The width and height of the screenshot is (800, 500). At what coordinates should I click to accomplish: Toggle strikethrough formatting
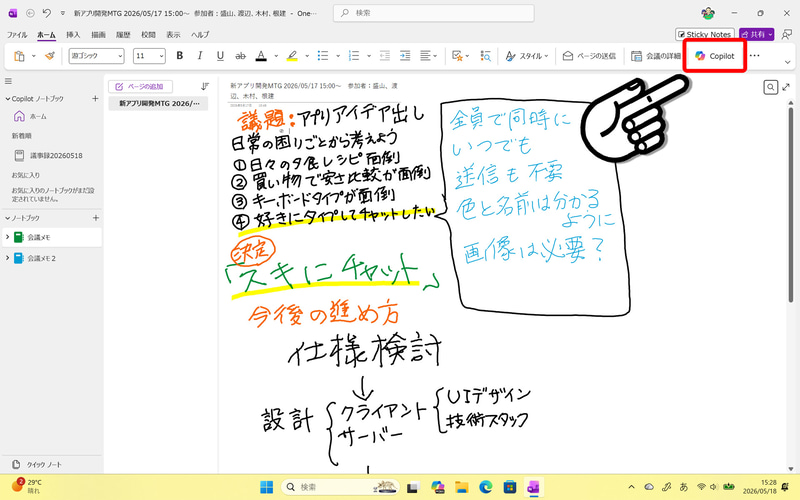(x=240, y=56)
